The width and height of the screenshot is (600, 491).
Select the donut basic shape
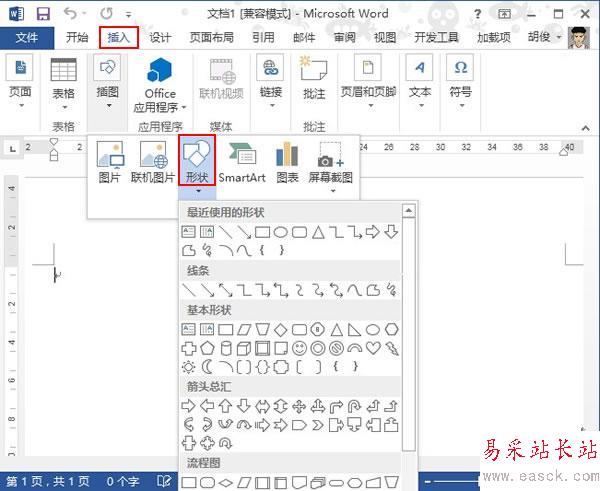318,348
